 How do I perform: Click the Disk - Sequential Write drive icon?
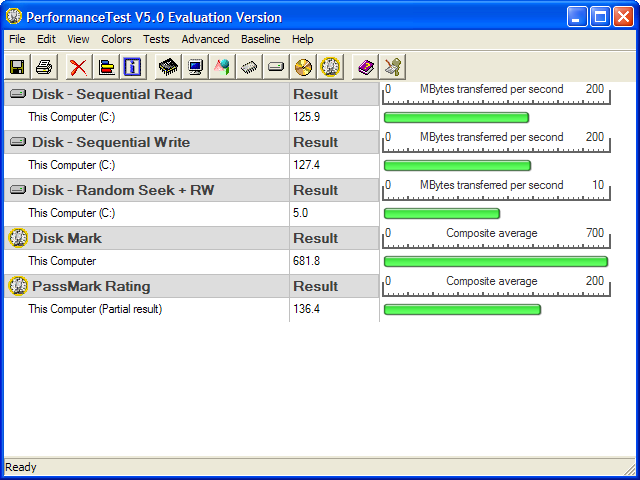(18, 142)
